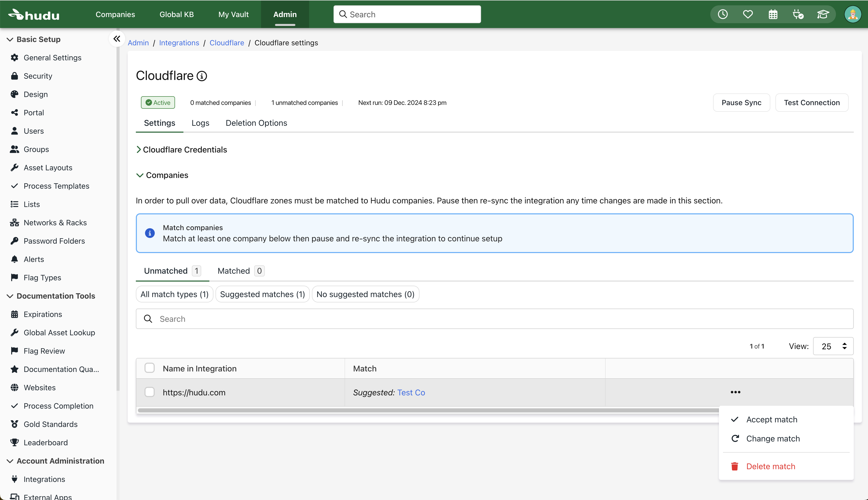The height and width of the screenshot is (500, 868).
Task: Click the Cloudflare info circle icon
Action: point(202,76)
